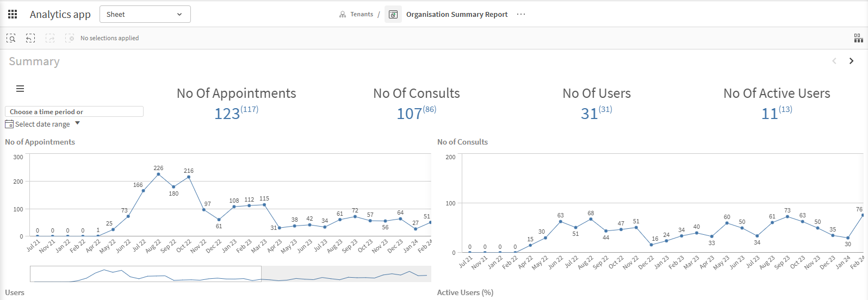Click the Analytics app label
Image resolution: width=868 pixels, height=300 pixels.
pos(60,15)
